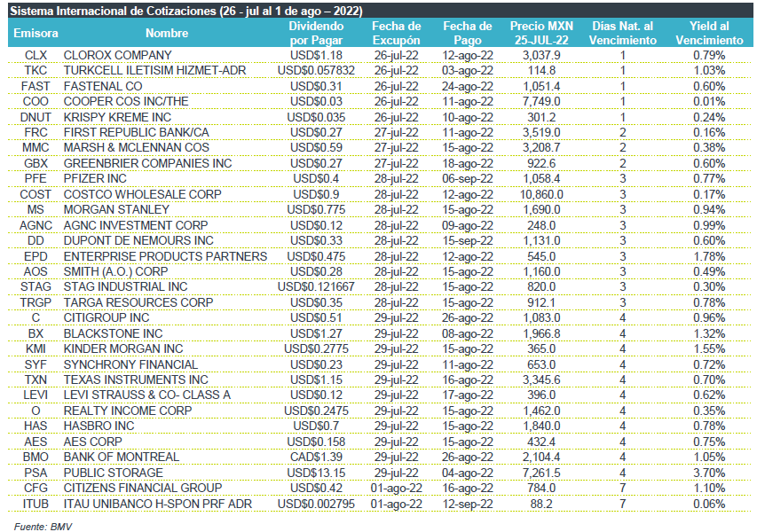The height and width of the screenshot is (532, 757).
Task: Click price 1,966.8 for Blackstone
Action: pyautogui.click(x=541, y=333)
